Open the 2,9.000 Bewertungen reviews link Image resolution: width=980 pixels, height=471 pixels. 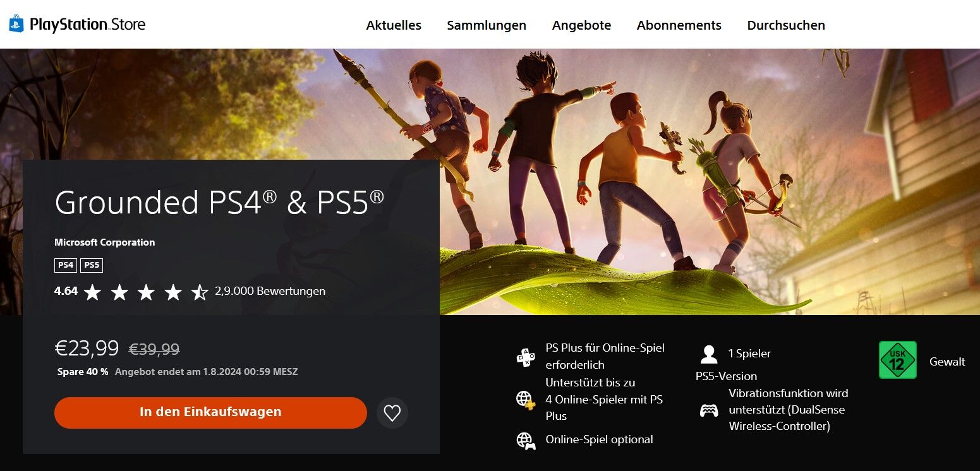click(x=270, y=291)
